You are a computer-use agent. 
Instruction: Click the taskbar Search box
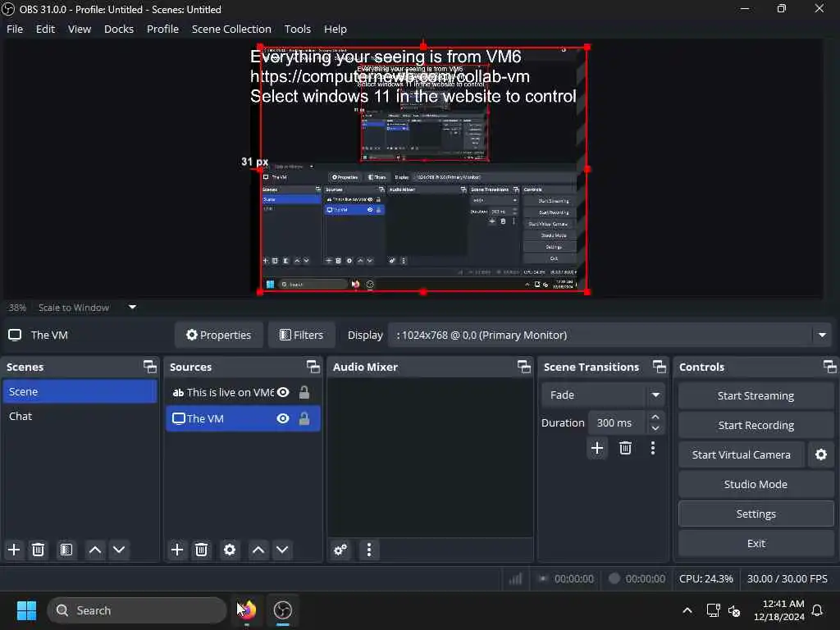[x=137, y=610]
